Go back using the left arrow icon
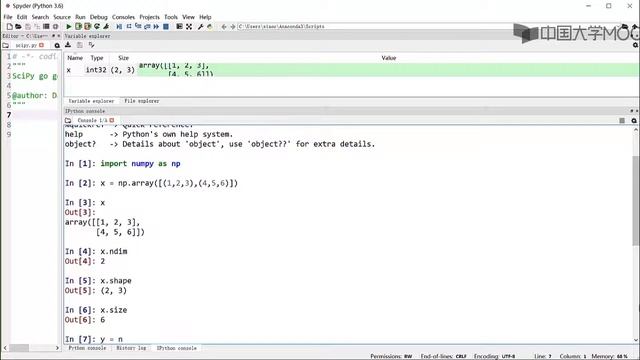The image size is (640, 360). pyautogui.click(x=224, y=27)
